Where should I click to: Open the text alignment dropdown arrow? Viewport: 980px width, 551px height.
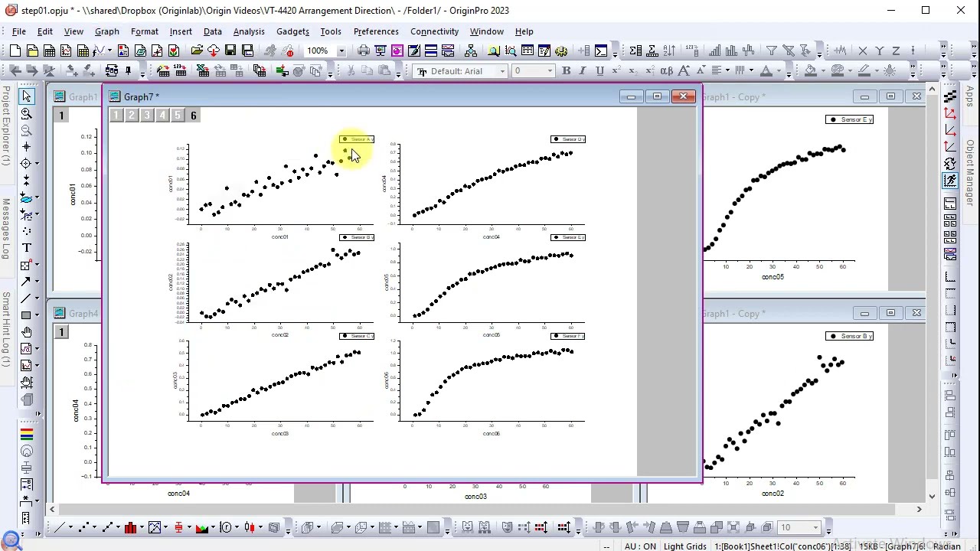click(727, 71)
